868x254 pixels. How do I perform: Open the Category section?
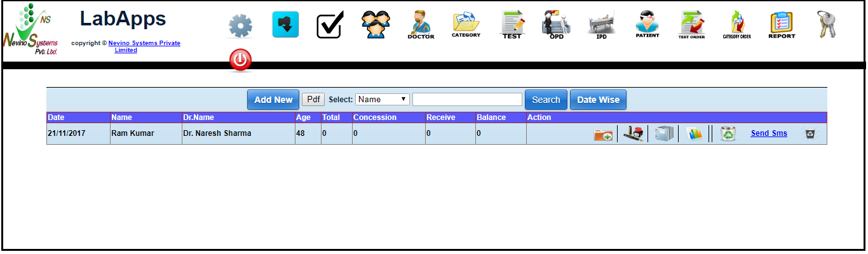(466, 25)
